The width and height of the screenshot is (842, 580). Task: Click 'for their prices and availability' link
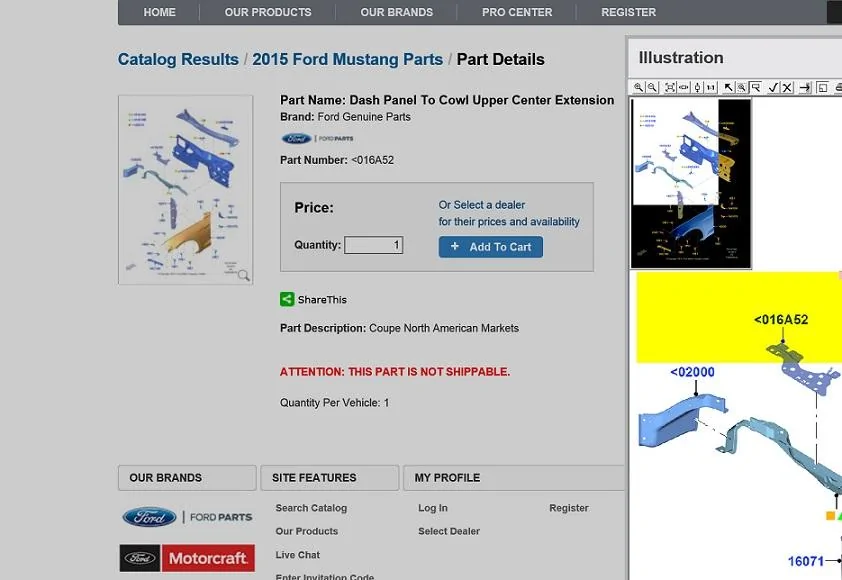509,221
